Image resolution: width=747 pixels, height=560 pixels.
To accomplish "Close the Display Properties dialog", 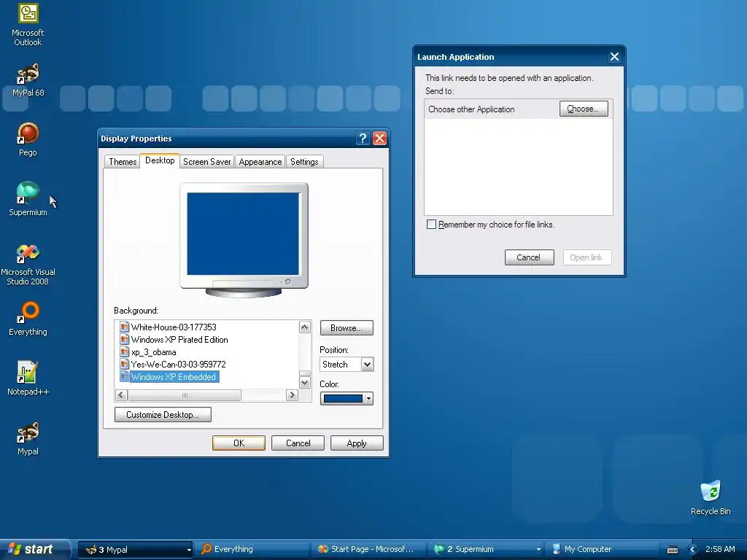I will click(x=379, y=139).
